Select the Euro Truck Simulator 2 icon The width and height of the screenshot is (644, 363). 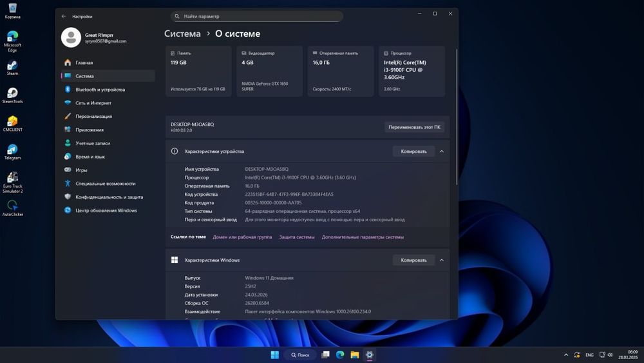point(12,182)
